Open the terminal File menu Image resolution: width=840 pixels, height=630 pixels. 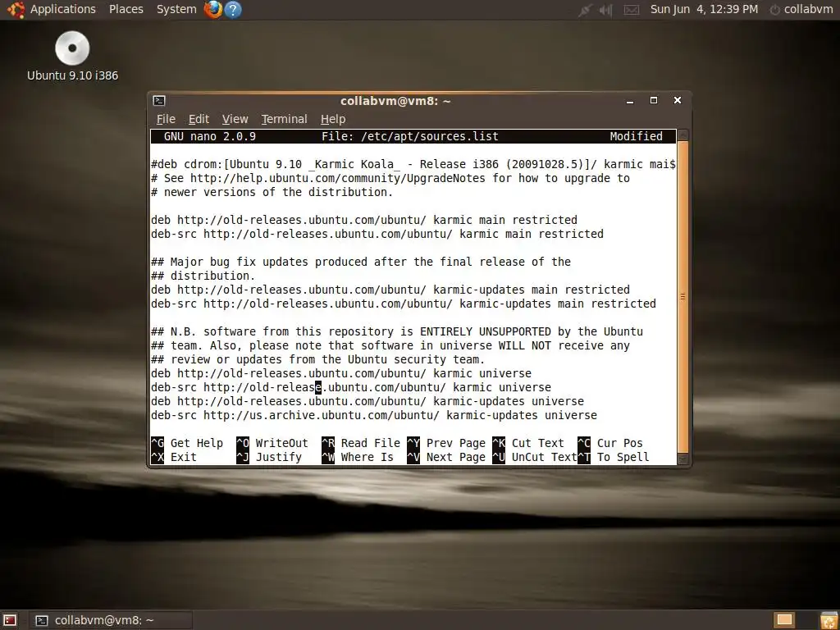[x=166, y=119]
